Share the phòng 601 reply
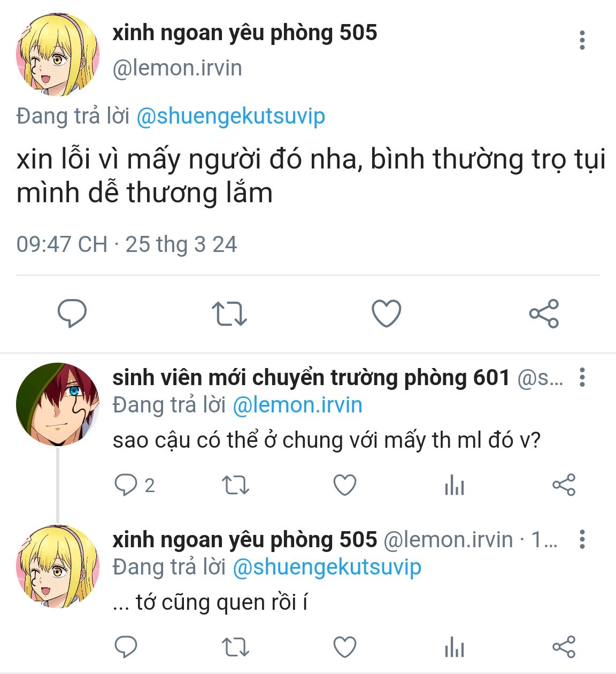 click(x=564, y=485)
